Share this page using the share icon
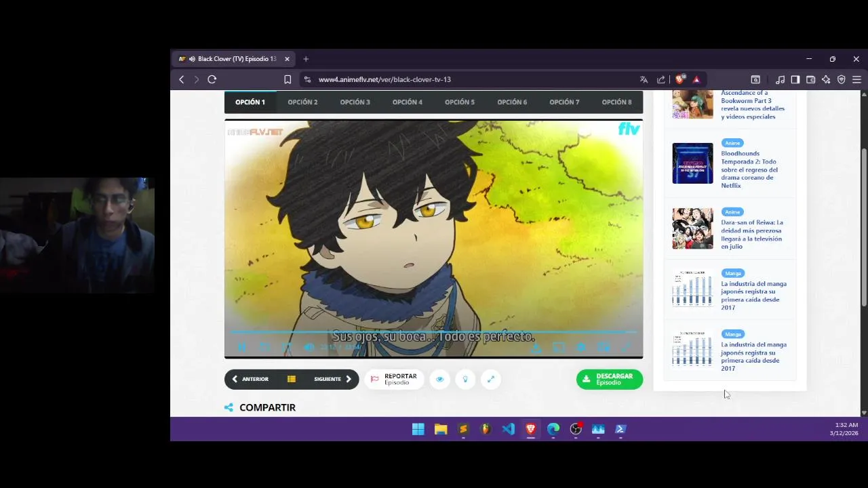Image resolution: width=868 pixels, height=488 pixels. (x=661, y=79)
